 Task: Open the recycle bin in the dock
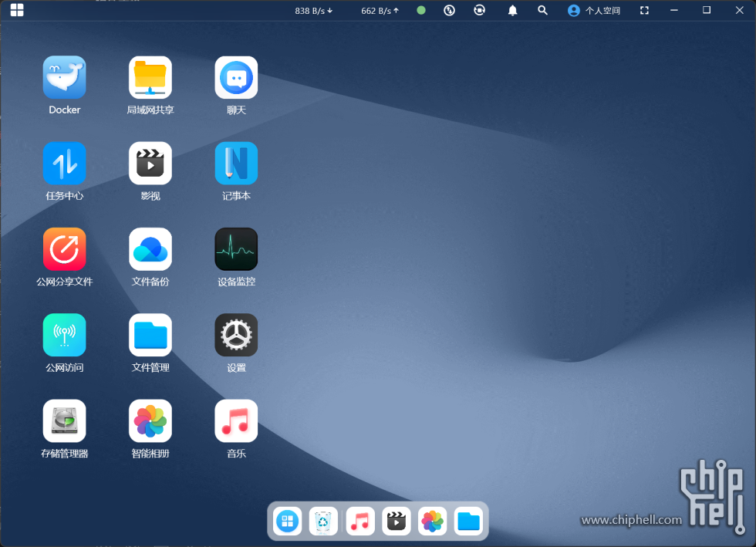click(323, 522)
